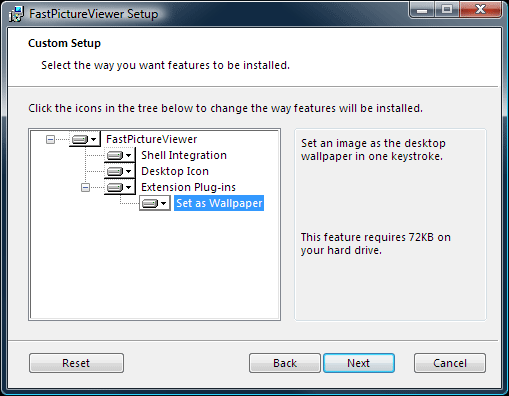509x396 pixels.
Task: Click the 'This feature requires 72KB' text
Action: tap(376, 244)
